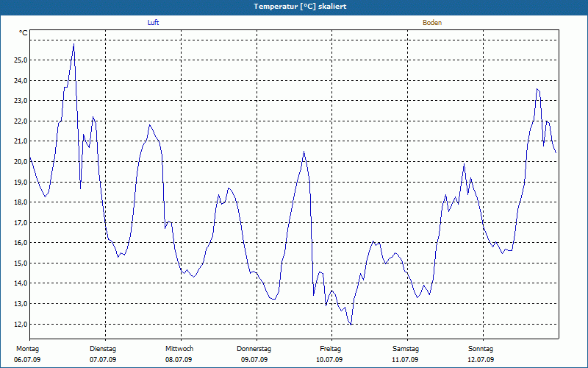
Task: Click the 19,0 y-axis value
Action: [20, 182]
